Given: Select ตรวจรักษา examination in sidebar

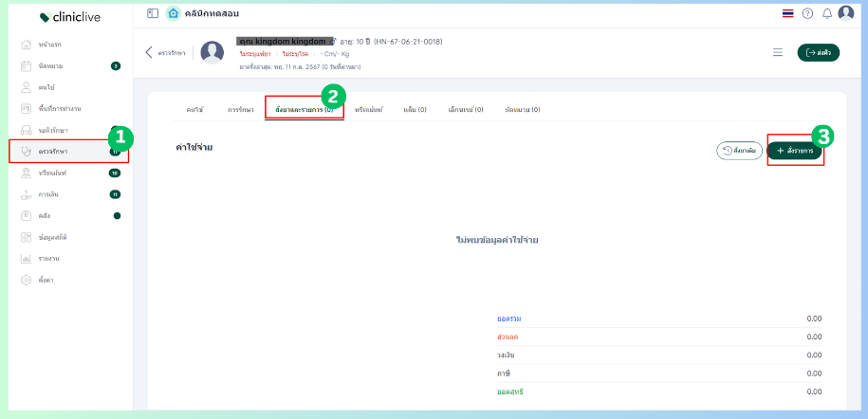Looking at the screenshot, I should point(69,151).
